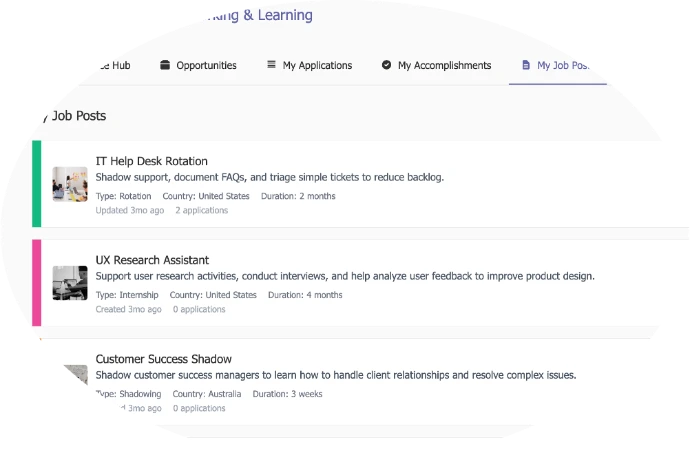
Task: Click the Country: Australia label
Action: coord(207,394)
